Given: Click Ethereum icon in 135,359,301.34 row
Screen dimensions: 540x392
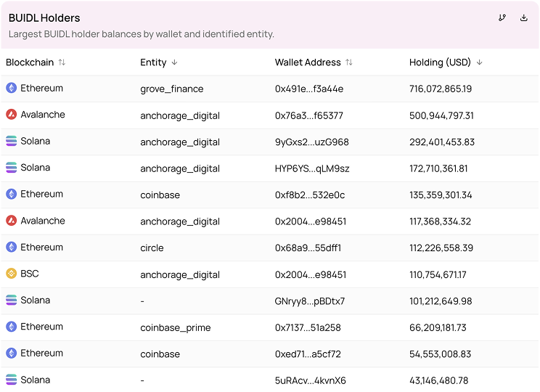Looking at the screenshot, I should coord(12,194).
